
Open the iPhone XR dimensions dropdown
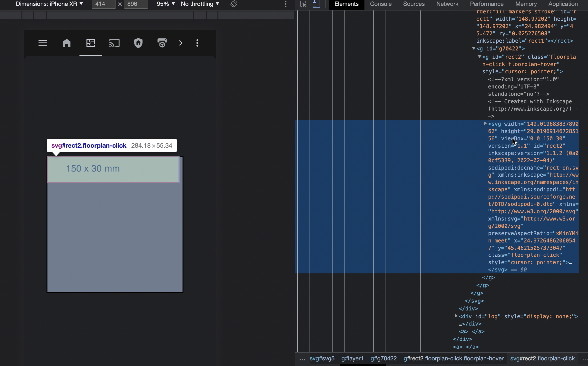click(x=49, y=4)
